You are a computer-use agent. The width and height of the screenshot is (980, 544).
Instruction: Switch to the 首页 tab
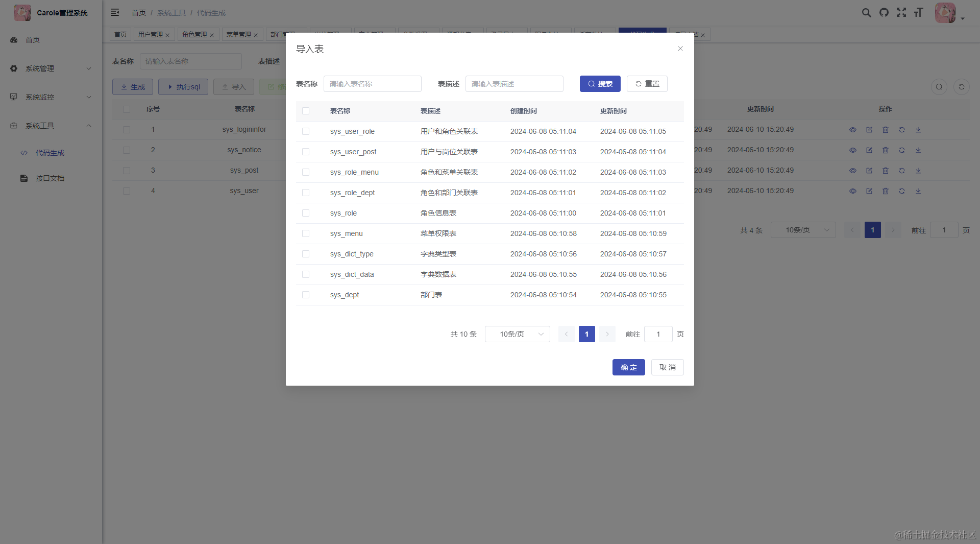point(120,34)
